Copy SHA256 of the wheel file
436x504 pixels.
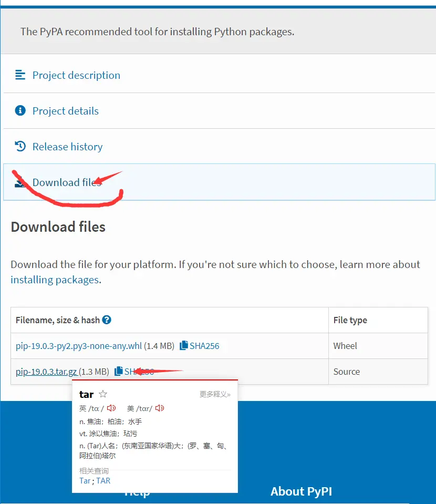coord(200,346)
